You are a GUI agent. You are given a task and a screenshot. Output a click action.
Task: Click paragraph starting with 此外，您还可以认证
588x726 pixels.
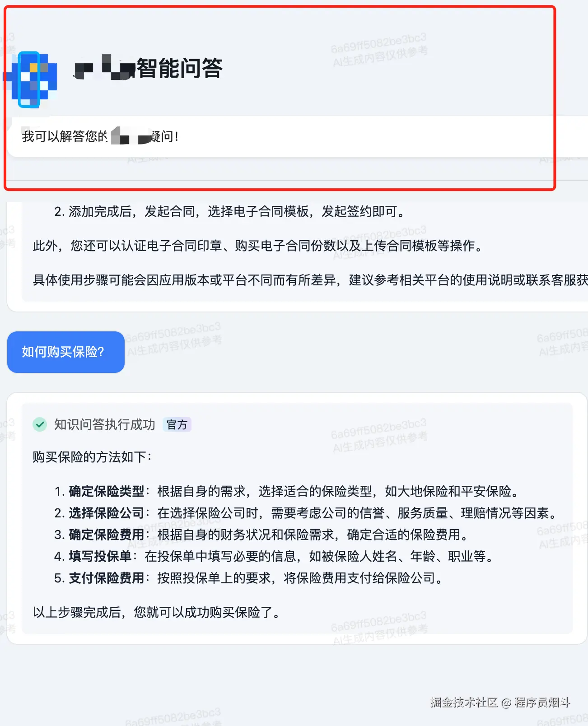click(x=258, y=246)
